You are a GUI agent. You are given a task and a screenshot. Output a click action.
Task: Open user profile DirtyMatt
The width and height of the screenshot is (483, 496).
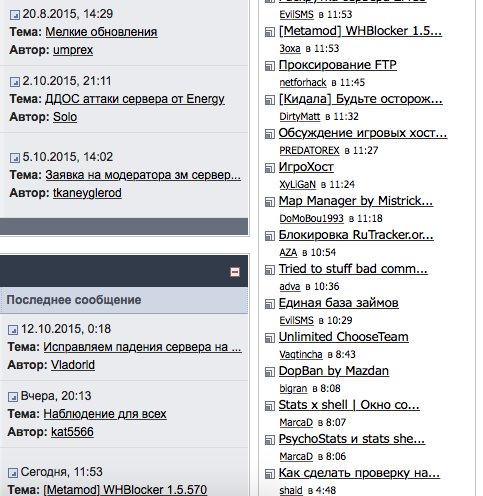[300, 117]
